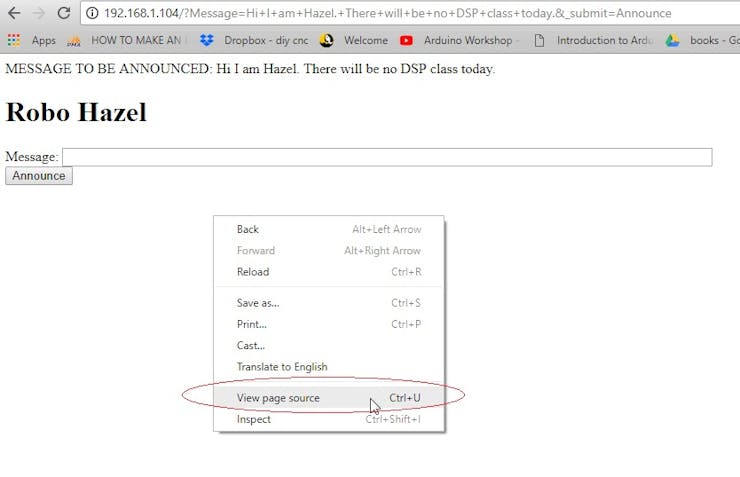This screenshot has height=477, width=740.
Task: Click the Dropbox bookmark icon
Action: coord(206,40)
